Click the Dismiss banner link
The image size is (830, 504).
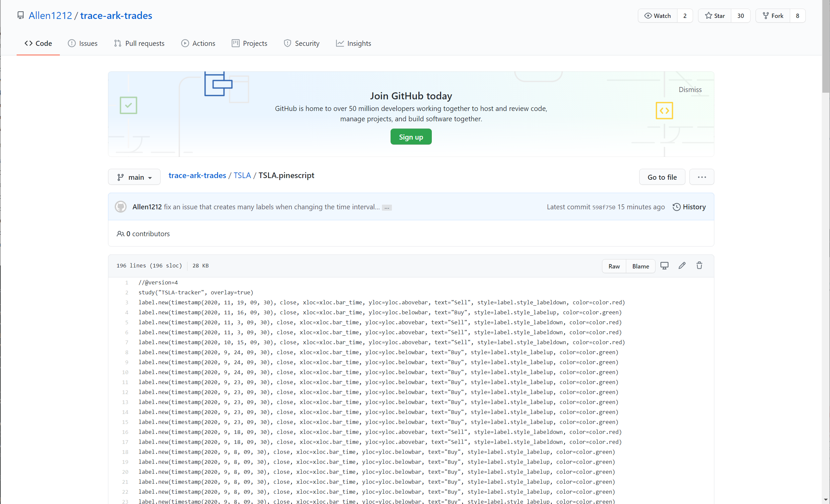(689, 89)
